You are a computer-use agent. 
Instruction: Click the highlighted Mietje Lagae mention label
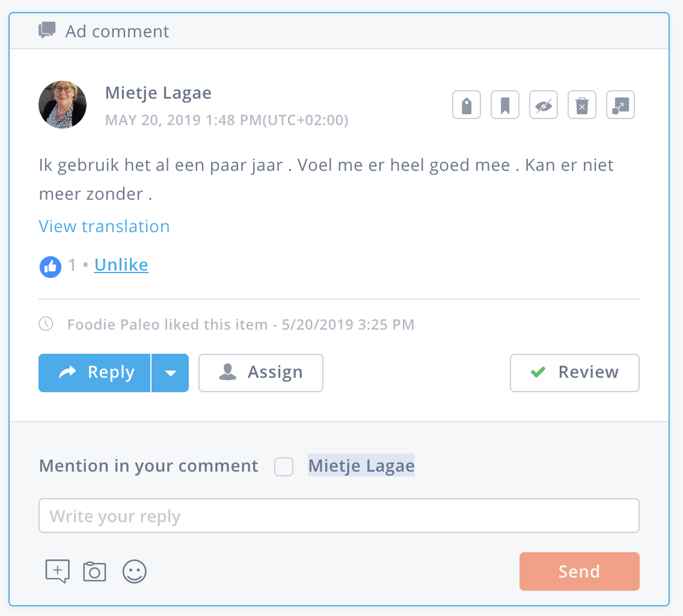click(x=361, y=465)
